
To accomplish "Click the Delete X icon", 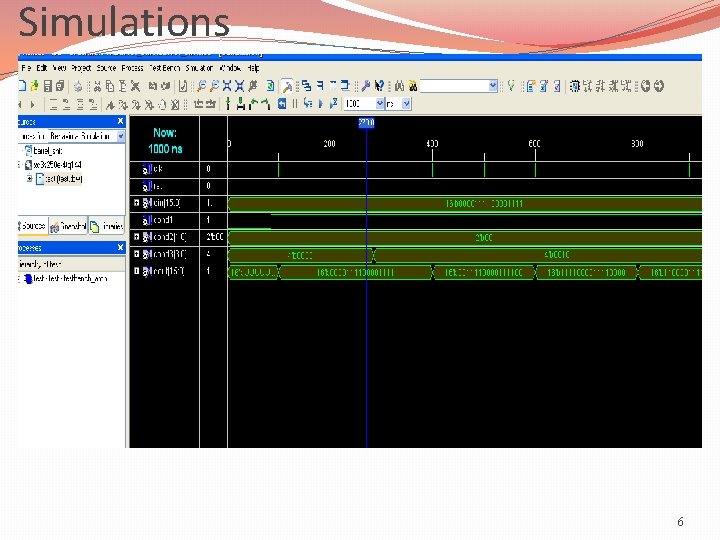I will point(135,86).
